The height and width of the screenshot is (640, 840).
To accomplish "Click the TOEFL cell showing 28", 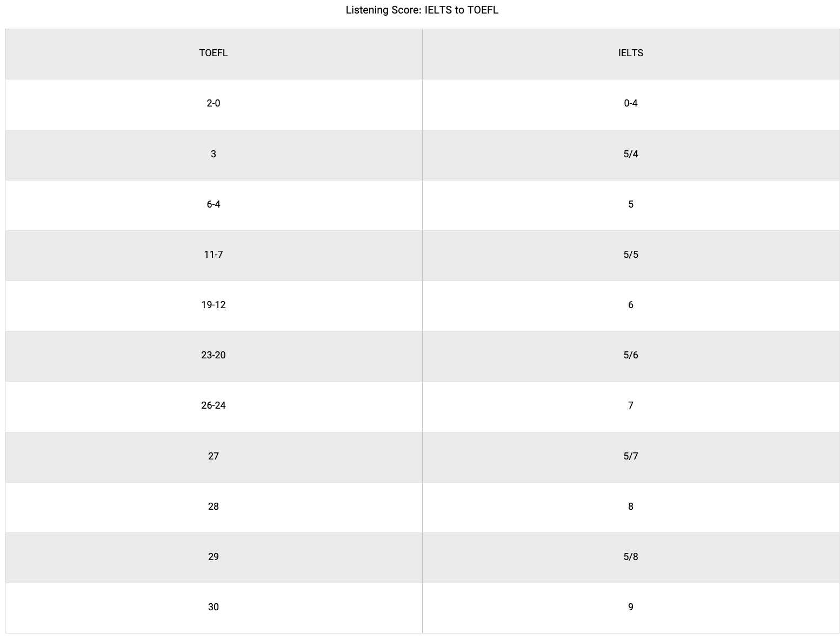I will (214, 506).
